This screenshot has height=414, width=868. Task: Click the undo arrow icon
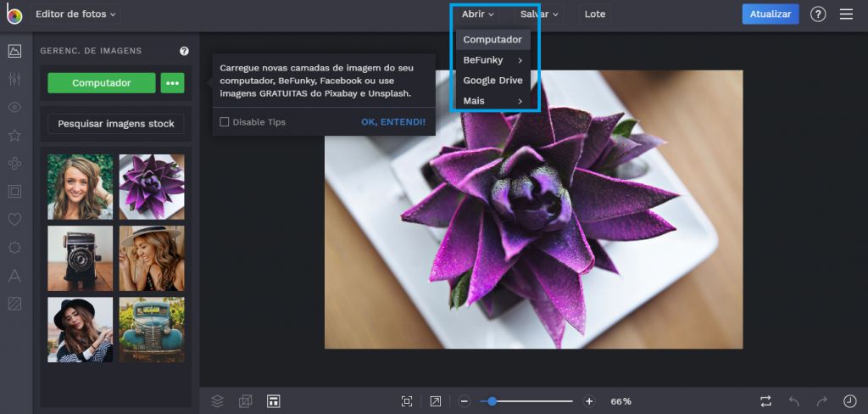[x=793, y=401]
